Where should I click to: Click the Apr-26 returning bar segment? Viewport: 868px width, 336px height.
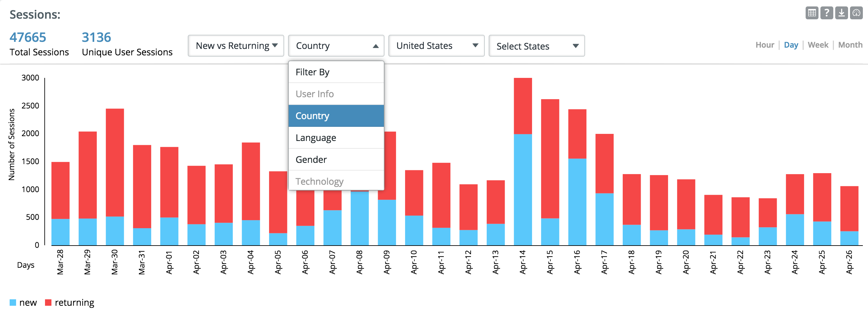pos(849,209)
